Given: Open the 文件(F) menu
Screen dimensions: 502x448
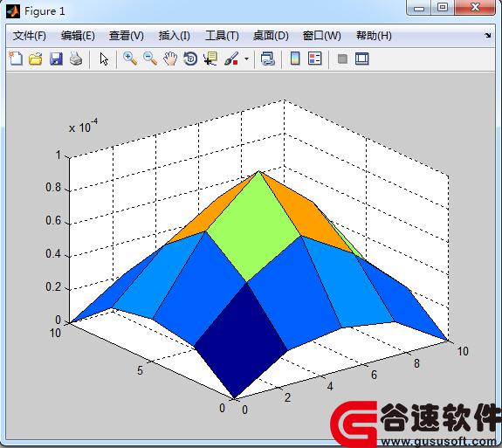Looking at the screenshot, I should point(29,36).
